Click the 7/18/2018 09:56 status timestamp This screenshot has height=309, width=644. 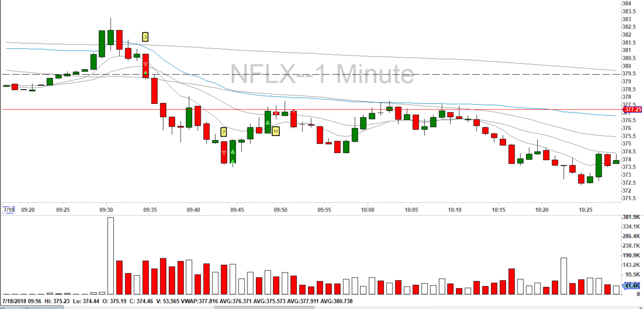point(23,301)
